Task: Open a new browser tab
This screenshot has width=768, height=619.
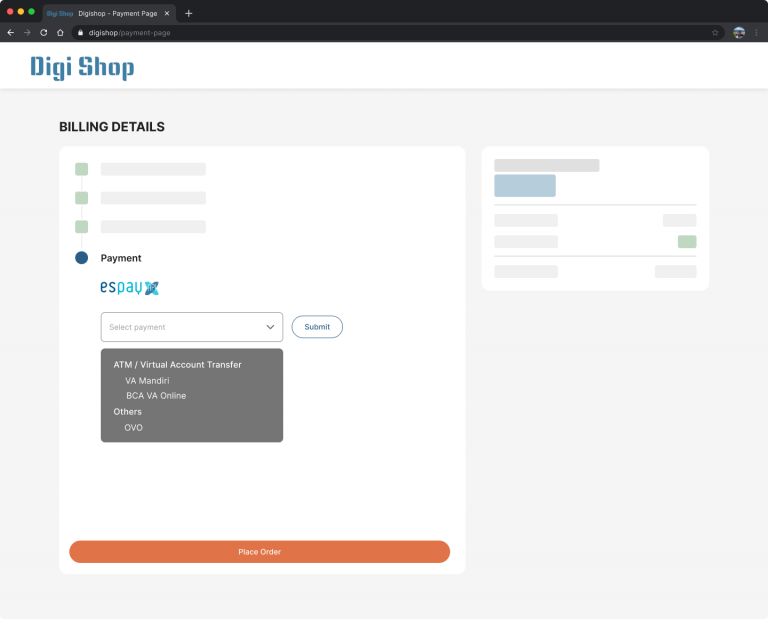Action: tap(189, 14)
